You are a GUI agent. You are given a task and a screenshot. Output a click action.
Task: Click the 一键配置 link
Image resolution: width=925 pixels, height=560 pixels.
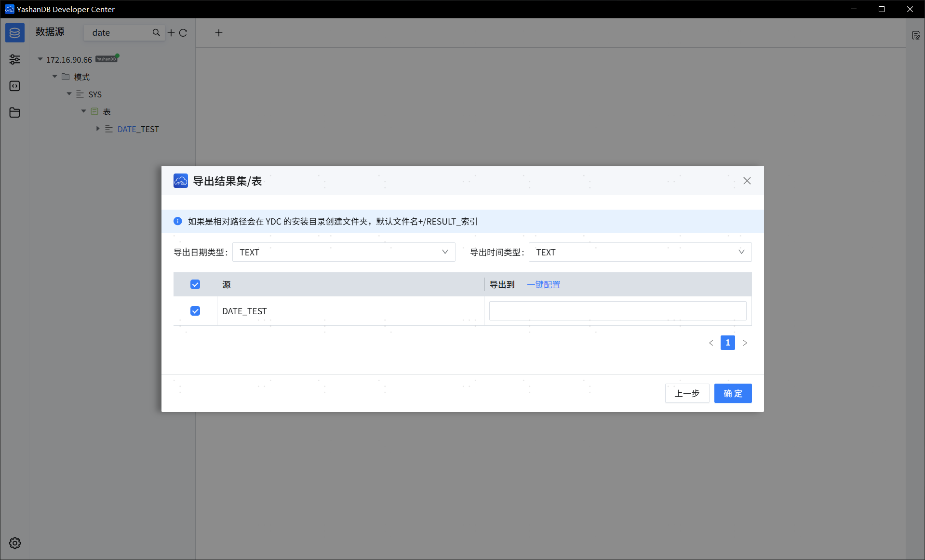tap(543, 284)
